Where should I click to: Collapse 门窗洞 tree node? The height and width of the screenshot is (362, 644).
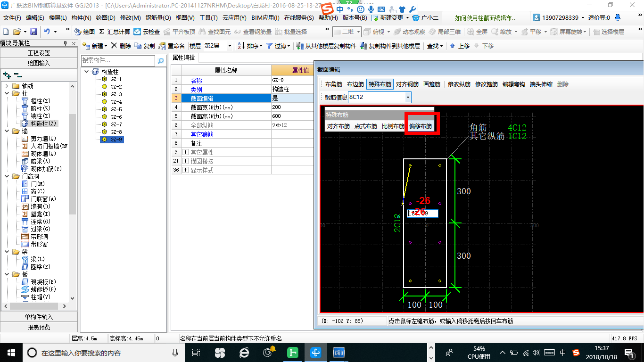click(7, 176)
